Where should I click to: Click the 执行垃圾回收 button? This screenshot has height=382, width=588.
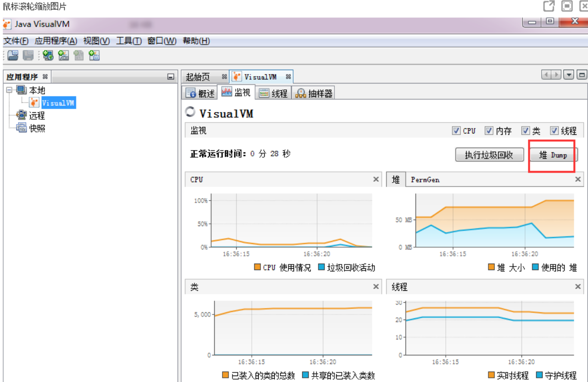point(489,155)
